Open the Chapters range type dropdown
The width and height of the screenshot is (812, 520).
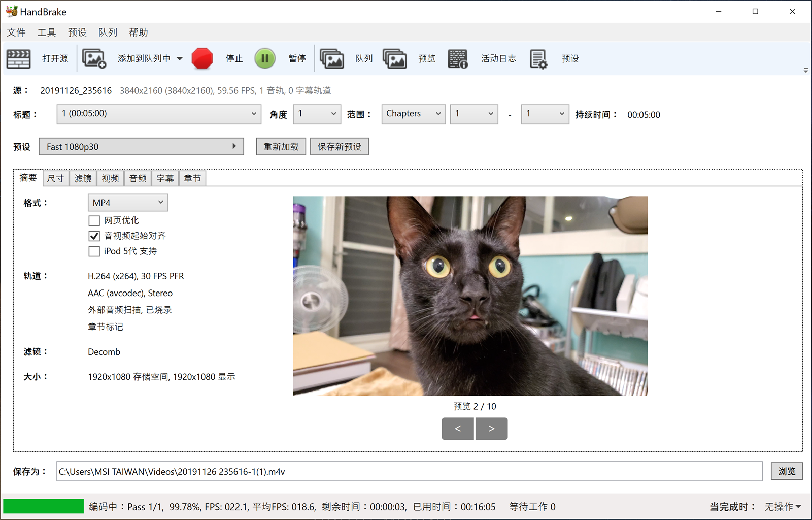tap(413, 114)
